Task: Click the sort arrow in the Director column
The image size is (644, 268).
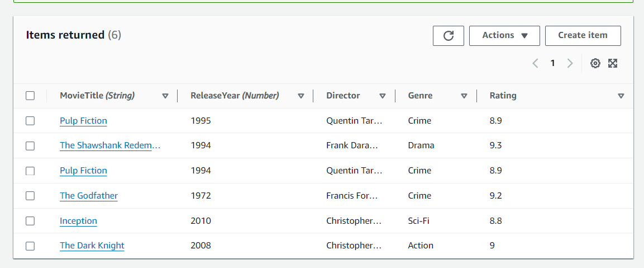Action: [x=383, y=96]
